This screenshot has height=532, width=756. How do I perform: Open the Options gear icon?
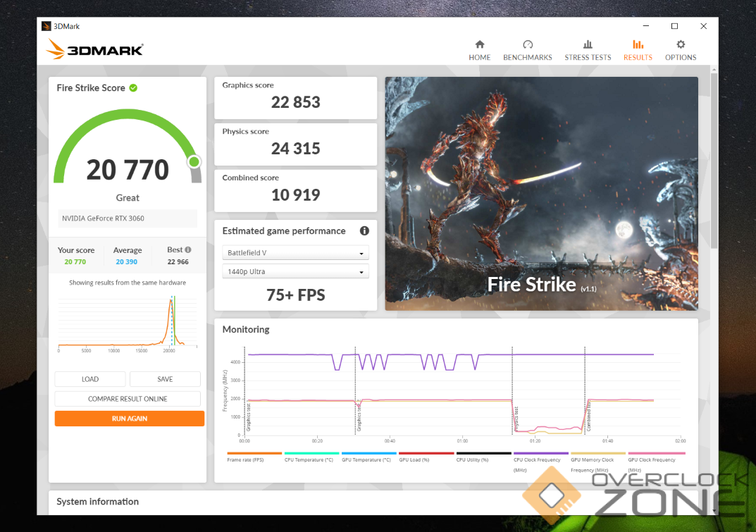pyautogui.click(x=681, y=44)
